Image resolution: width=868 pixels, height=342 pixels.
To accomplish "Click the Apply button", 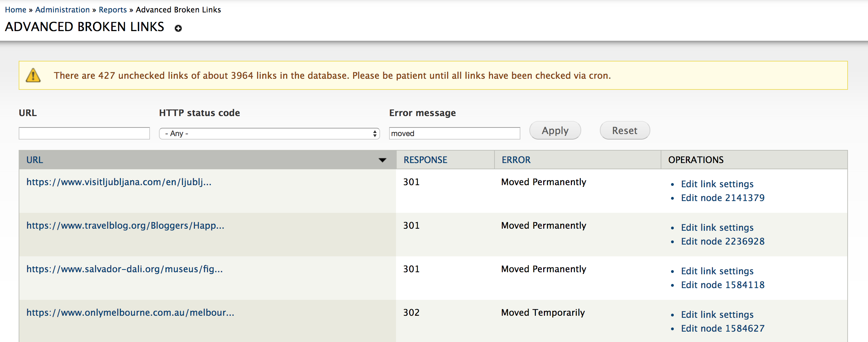I will (x=555, y=130).
